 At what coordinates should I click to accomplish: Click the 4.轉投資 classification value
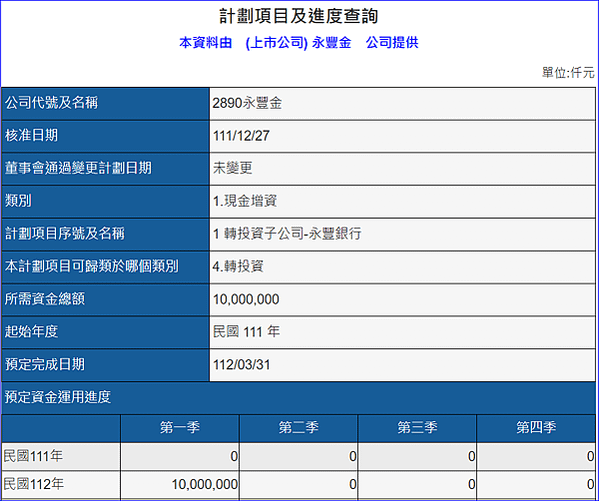(238, 266)
